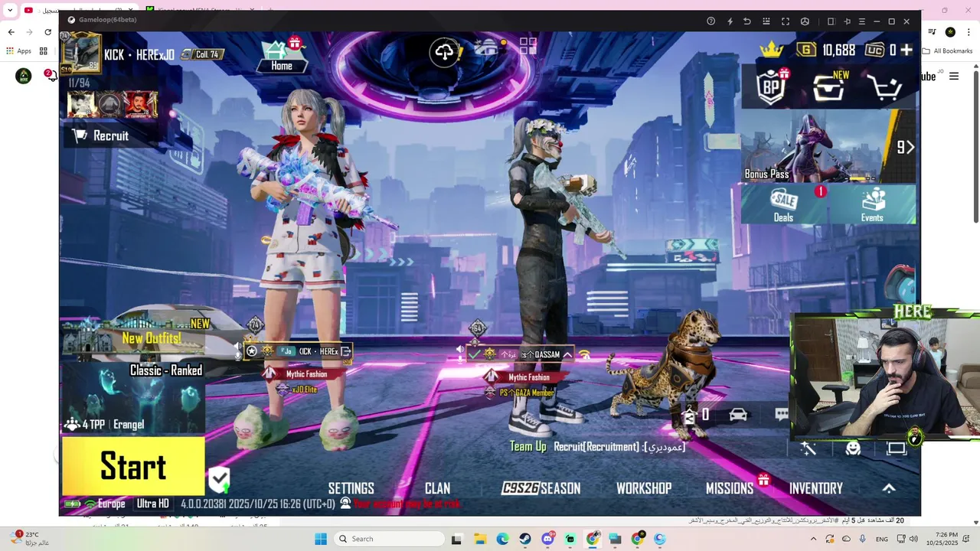Screen dimensions: 980x551
Task: Expand the bottom menu up-arrow
Action: click(889, 488)
